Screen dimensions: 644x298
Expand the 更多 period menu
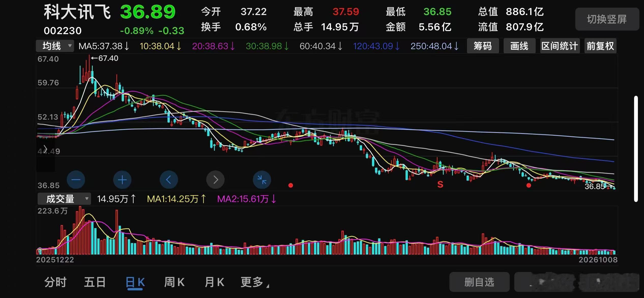click(x=255, y=282)
